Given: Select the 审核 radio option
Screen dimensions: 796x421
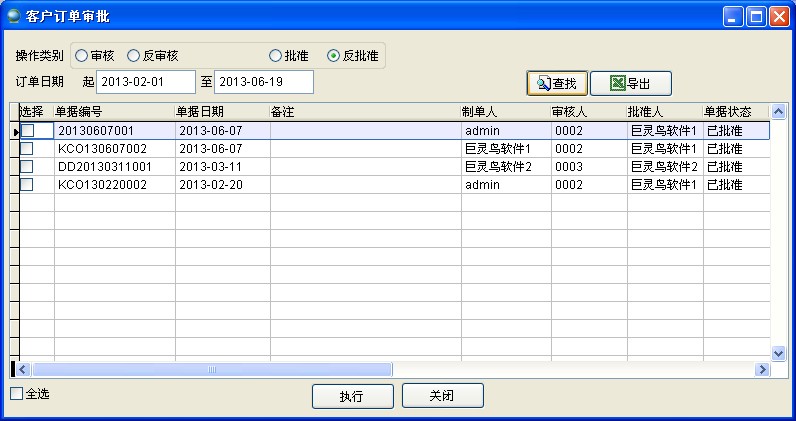Looking at the screenshot, I should click(x=81, y=56).
